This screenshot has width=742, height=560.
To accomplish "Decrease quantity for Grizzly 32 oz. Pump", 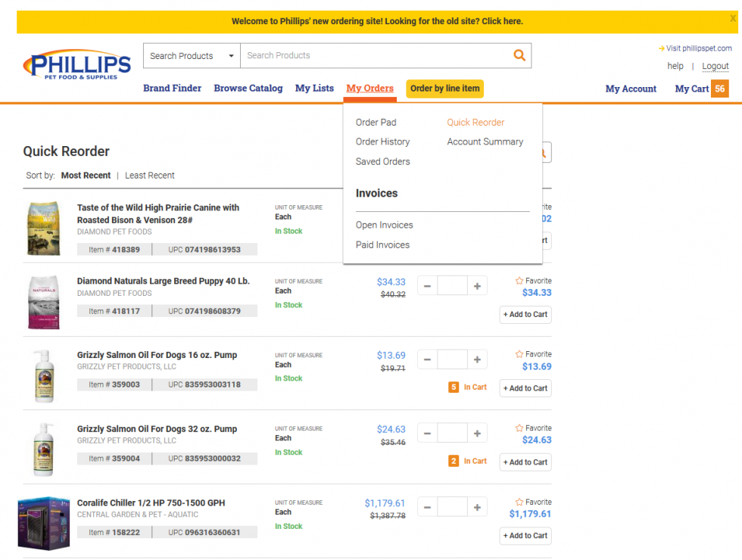I will [427, 433].
